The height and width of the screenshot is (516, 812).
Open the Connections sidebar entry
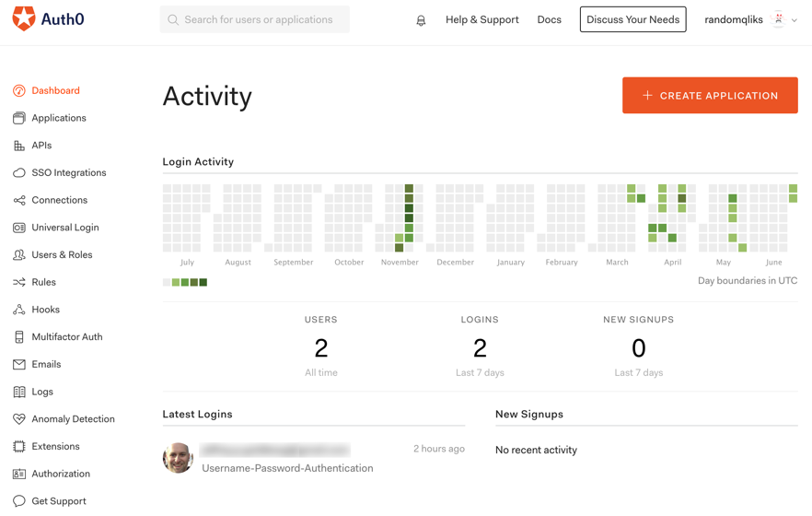click(x=60, y=200)
